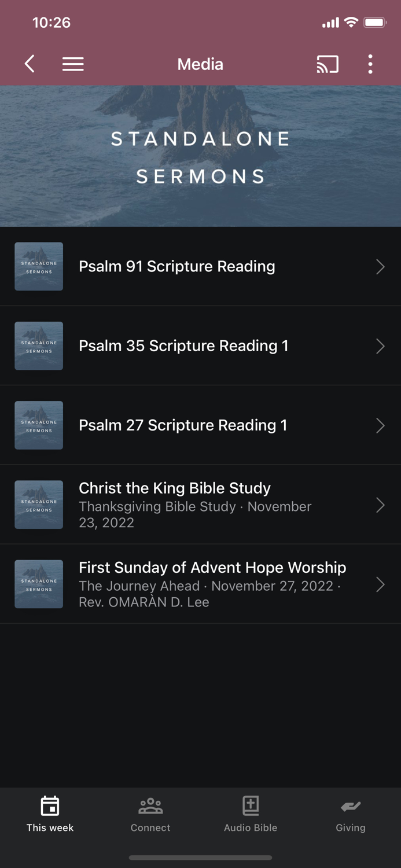Open the hamburger navigation menu
This screenshot has width=401, height=868.
click(x=73, y=64)
